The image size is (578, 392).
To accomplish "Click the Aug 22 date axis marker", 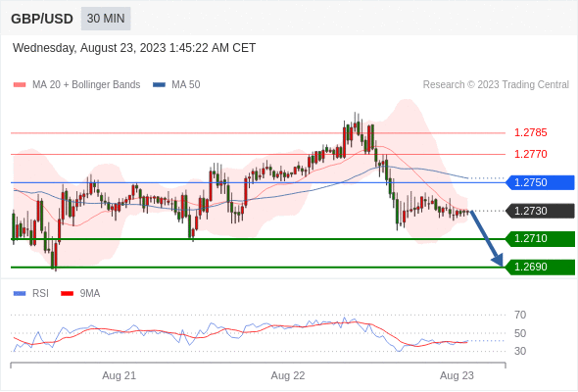I will [x=288, y=375].
